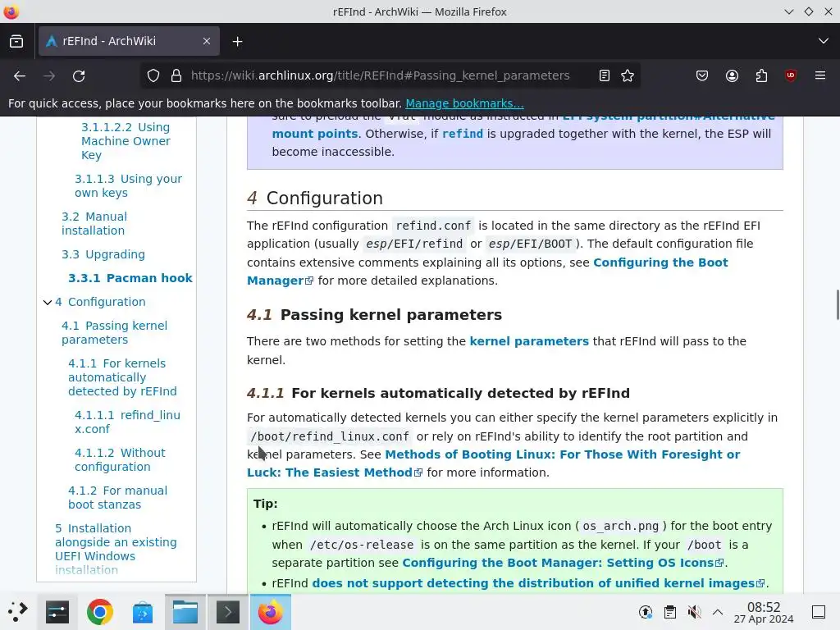Click the '/boot/refind_linux.conf' code text

click(x=330, y=436)
